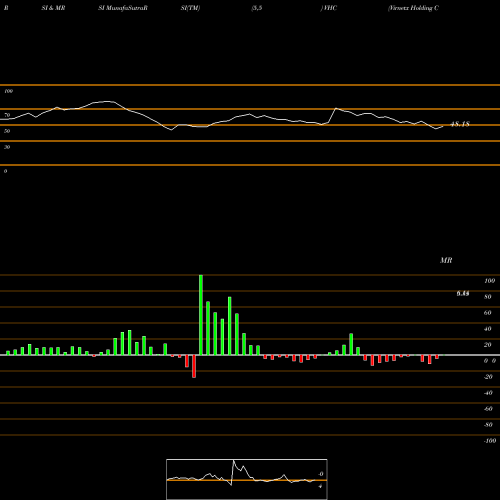Click the longest red histogram bar
The height and width of the screenshot is (500, 500).
194,366
